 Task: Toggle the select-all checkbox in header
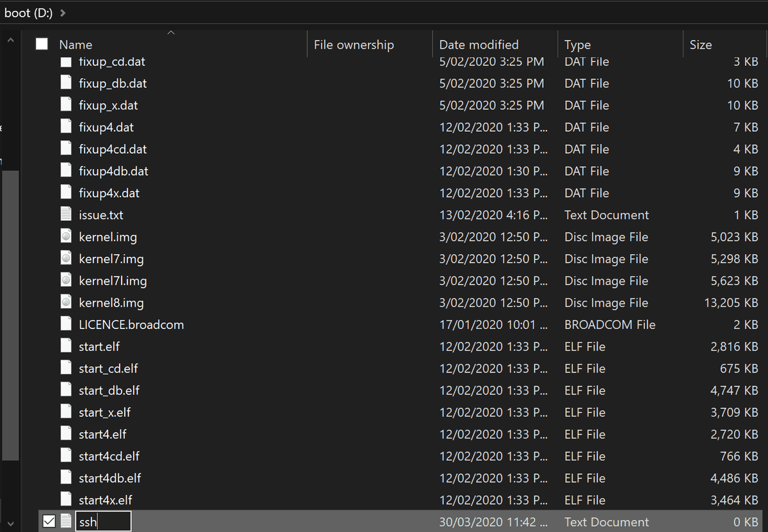42,44
